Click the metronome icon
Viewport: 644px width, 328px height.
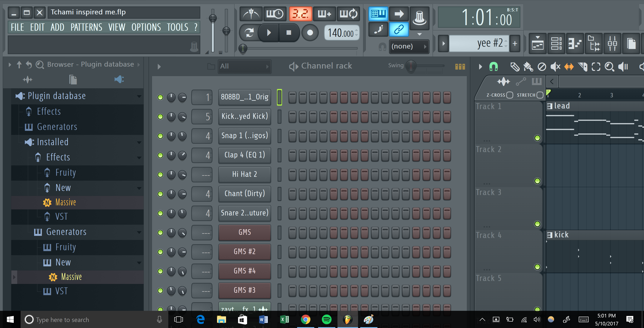click(251, 14)
